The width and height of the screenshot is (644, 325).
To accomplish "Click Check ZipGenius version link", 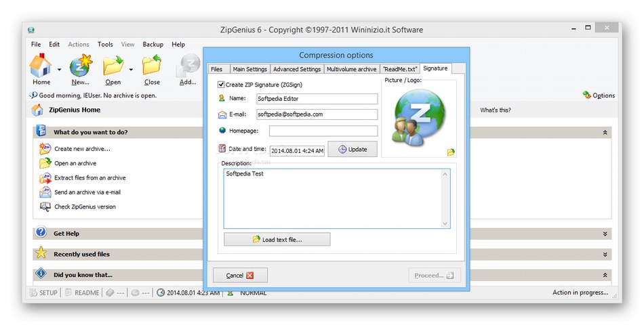I will click(85, 207).
